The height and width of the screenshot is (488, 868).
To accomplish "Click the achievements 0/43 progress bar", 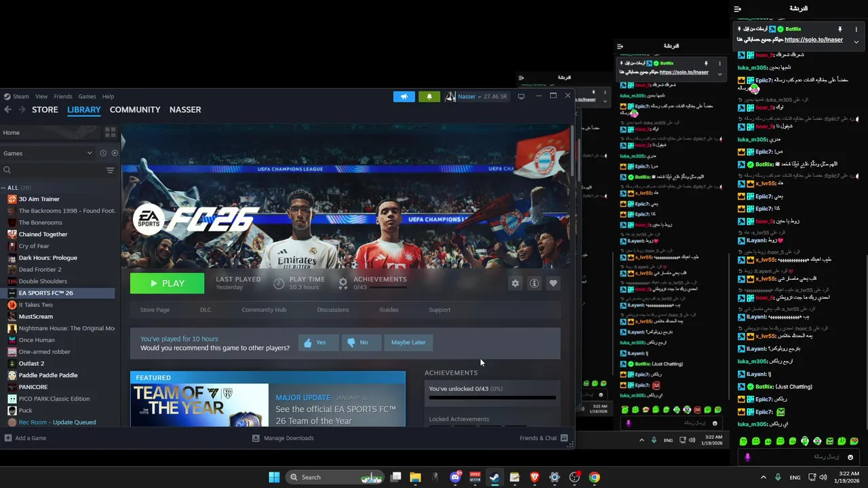I will 492,398.
